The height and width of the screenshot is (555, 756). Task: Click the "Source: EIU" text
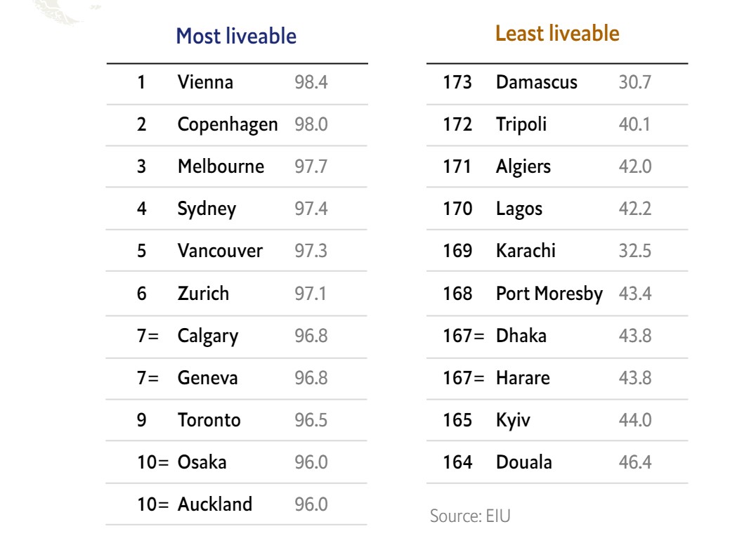470,516
